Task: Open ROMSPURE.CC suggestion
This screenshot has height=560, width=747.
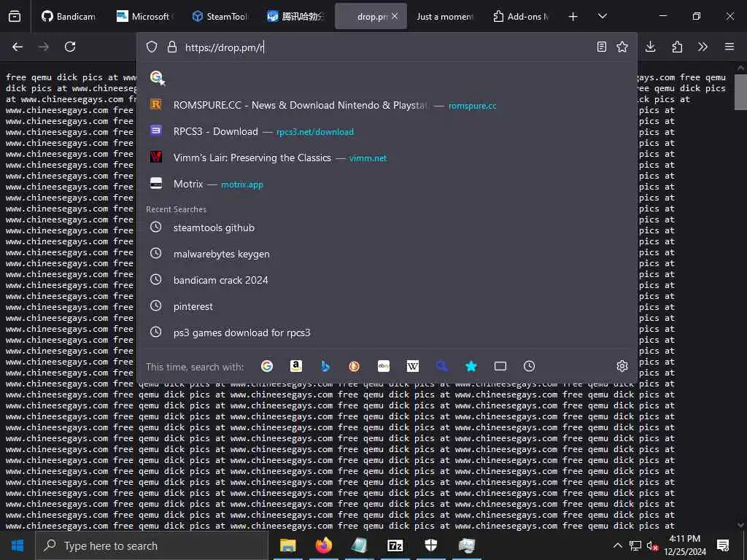Action: pyautogui.click(x=387, y=105)
